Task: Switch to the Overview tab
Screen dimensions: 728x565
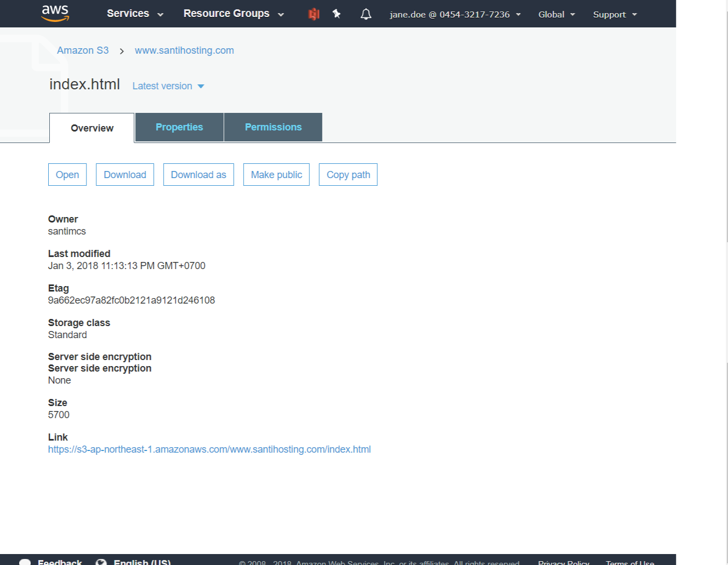Action: pos(92,128)
